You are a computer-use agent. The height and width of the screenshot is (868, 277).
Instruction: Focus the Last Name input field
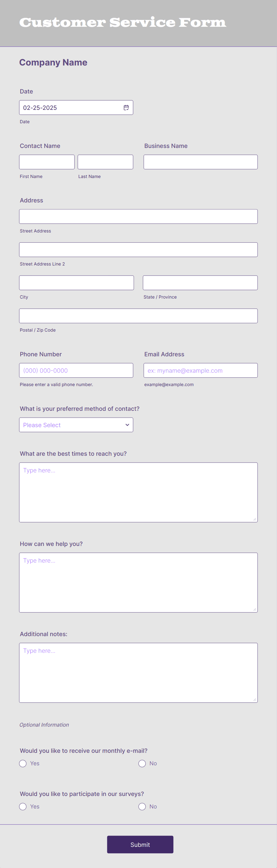tap(105, 162)
